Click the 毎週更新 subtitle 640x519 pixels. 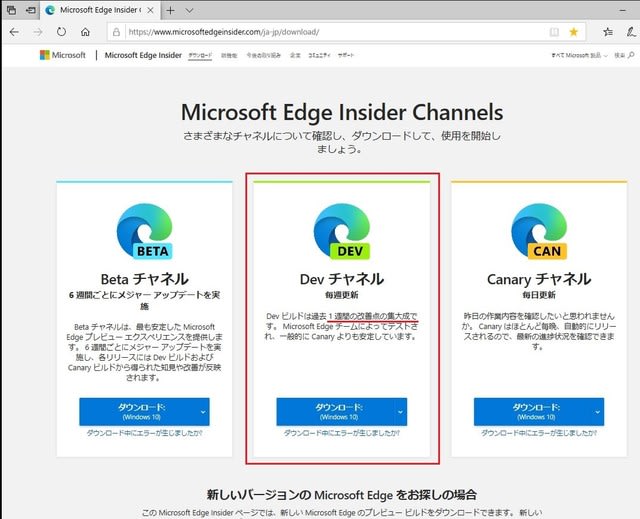pos(342,295)
